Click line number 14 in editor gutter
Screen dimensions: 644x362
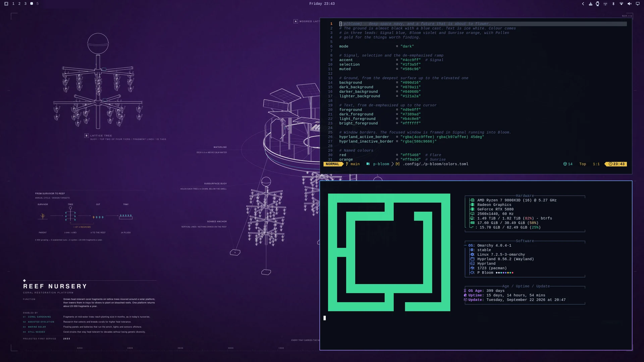330,83
